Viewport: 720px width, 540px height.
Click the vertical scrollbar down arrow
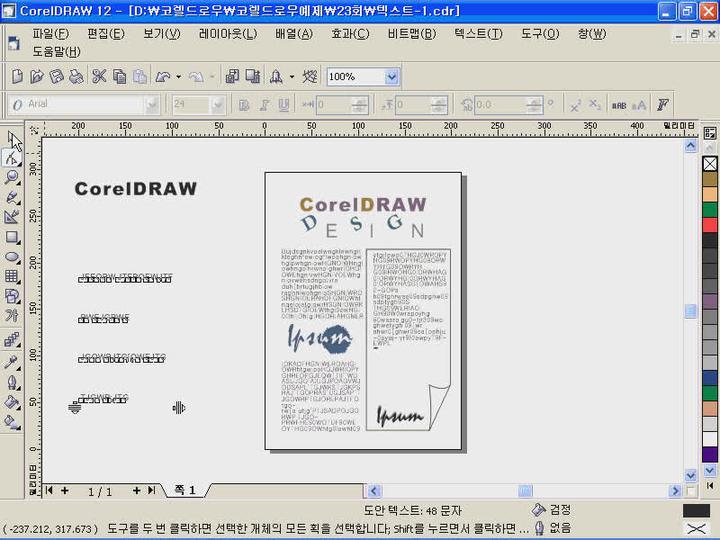click(691, 475)
